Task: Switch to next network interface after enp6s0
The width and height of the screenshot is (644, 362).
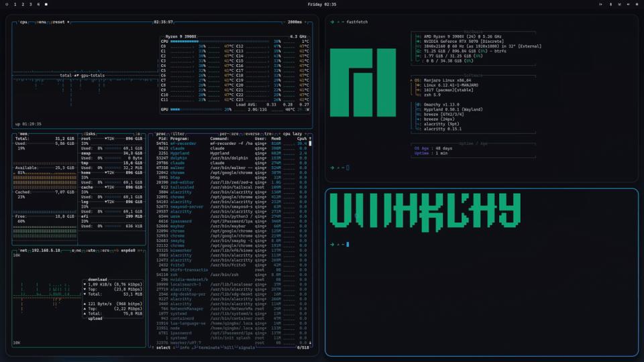Action: pos(140,250)
